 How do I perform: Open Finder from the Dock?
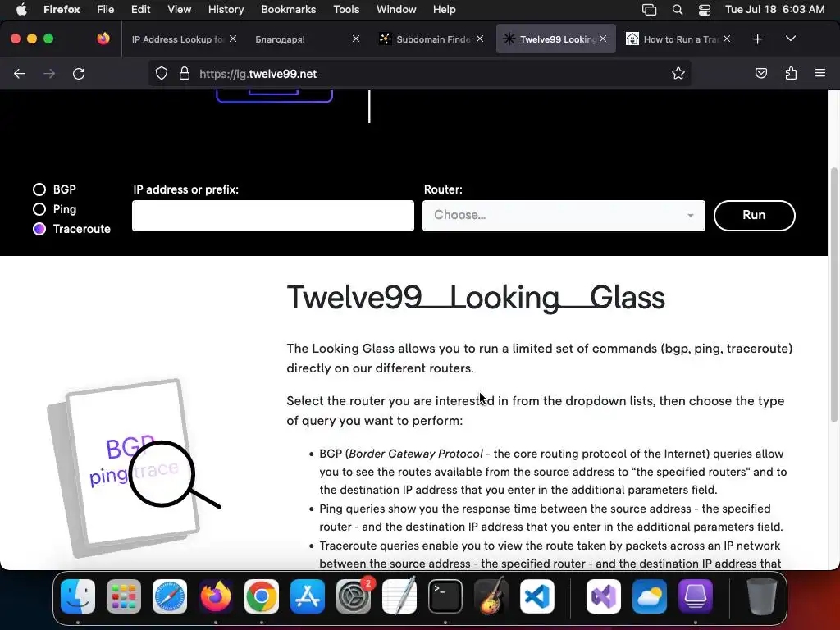[x=78, y=596]
